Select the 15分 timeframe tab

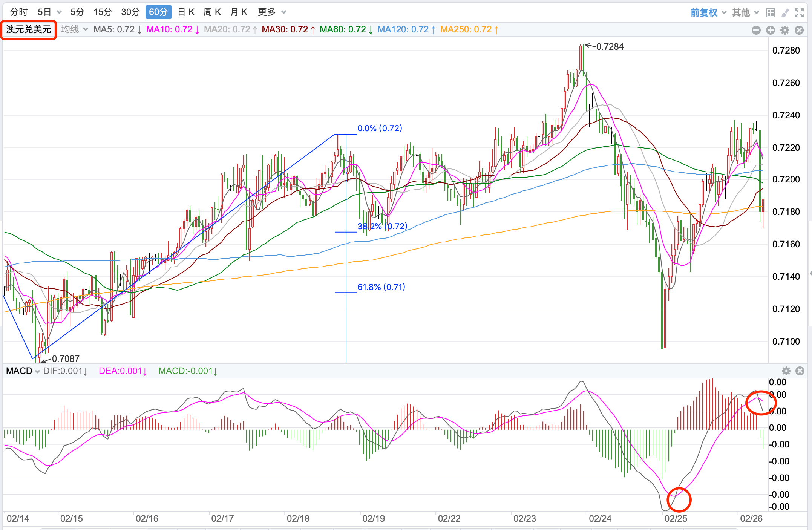click(x=103, y=12)
